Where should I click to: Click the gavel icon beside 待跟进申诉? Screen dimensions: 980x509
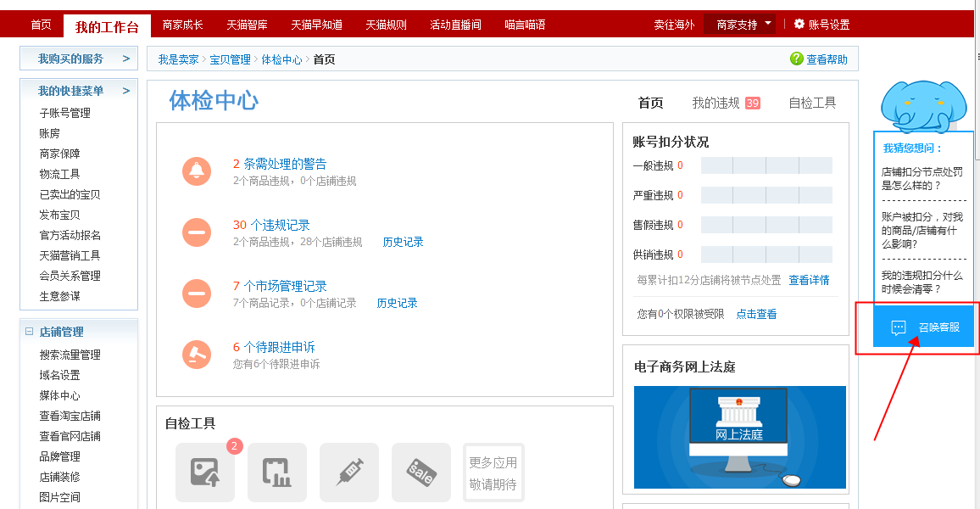click(196, 354)
